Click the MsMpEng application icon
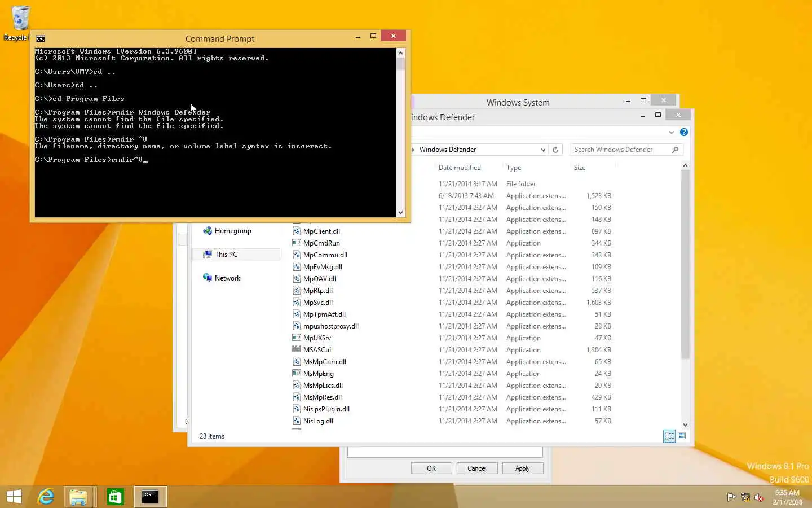Image resolution: width=812 pixels, height=508 pixels. [x=297, y=374]
